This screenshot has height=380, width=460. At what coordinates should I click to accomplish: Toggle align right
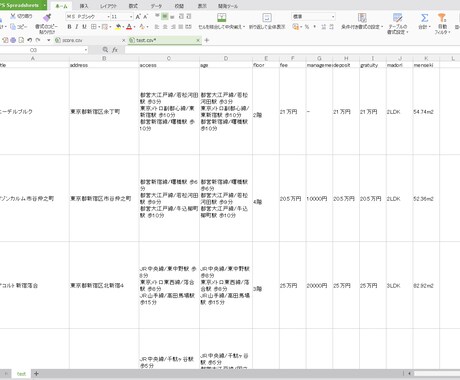pyautogui.click(x=173, y=27)
